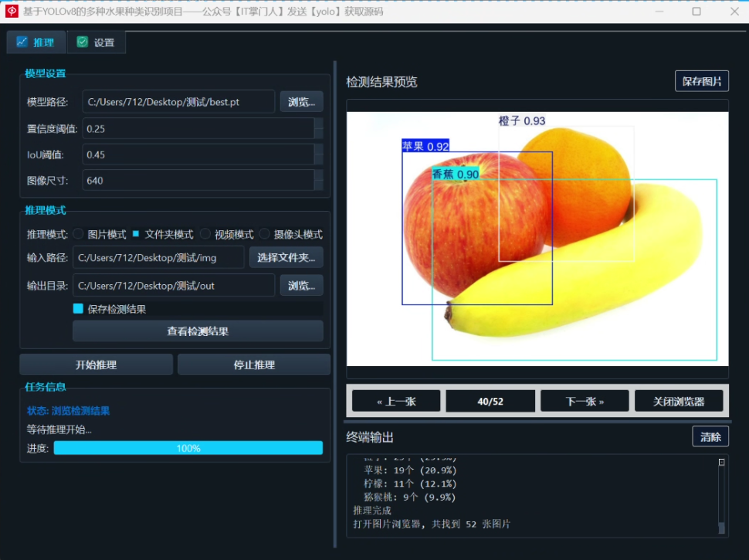
Task: Click the 置信度阈值 value field 0.25
Action: (198, 128)
